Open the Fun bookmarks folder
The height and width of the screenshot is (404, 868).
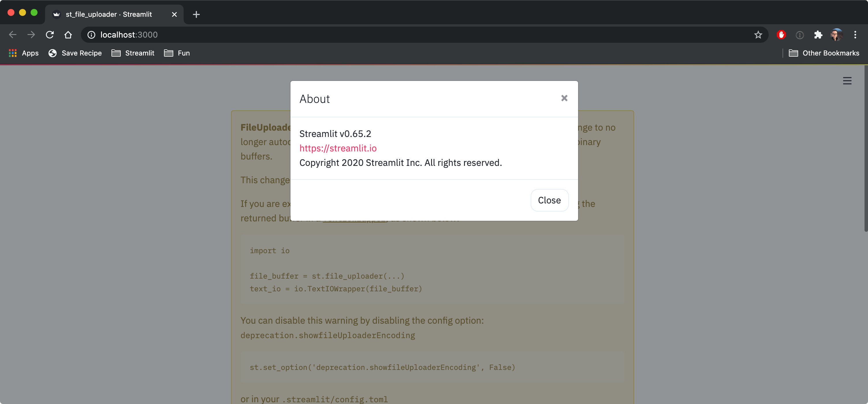point(177,53)
